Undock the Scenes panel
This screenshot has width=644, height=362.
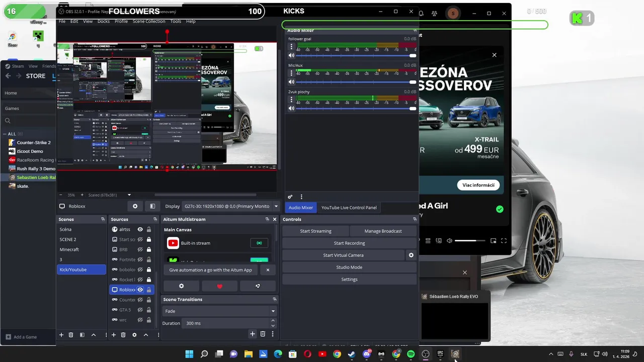[x=103, y=219]
